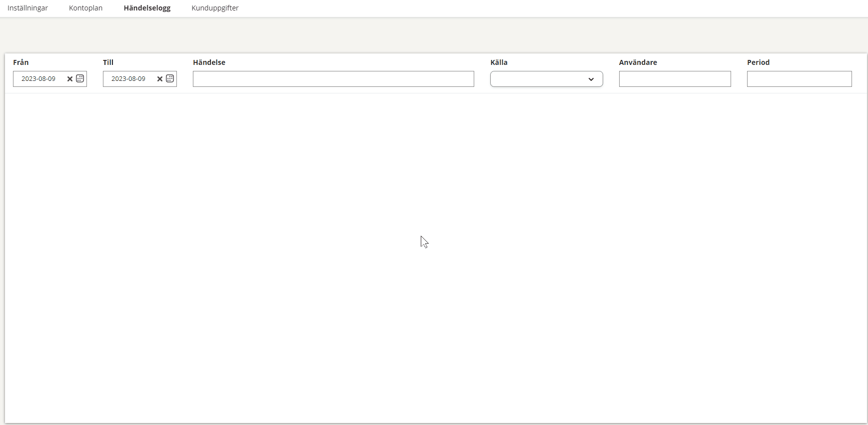Click the Till column label
The height and width of the screenshot is (425, 868).
pyautogui.click(x=108, y=62)
